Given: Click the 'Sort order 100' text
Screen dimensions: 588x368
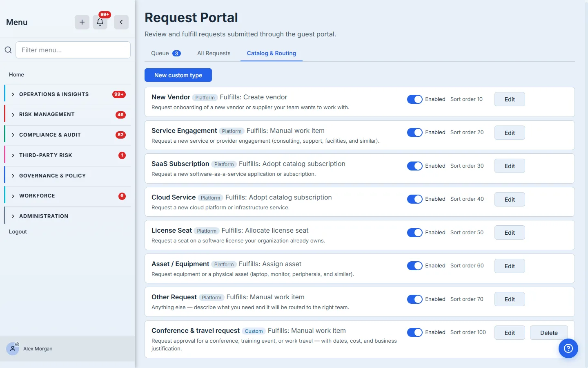Looking at the screenshot, I should (x=468, y=332).
